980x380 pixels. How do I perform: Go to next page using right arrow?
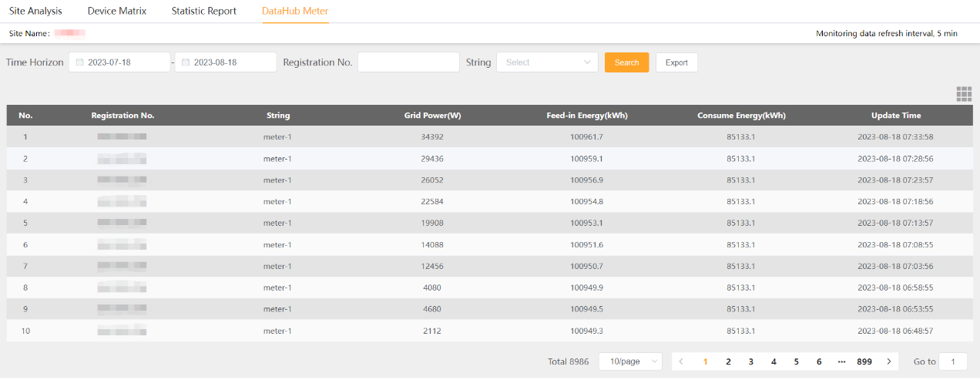pos(888,362)
